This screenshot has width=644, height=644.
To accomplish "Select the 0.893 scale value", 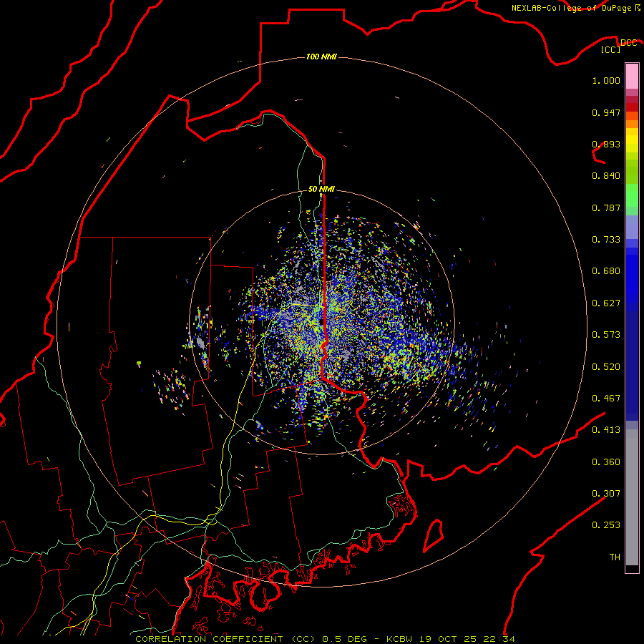I will (x=606, y=144).
